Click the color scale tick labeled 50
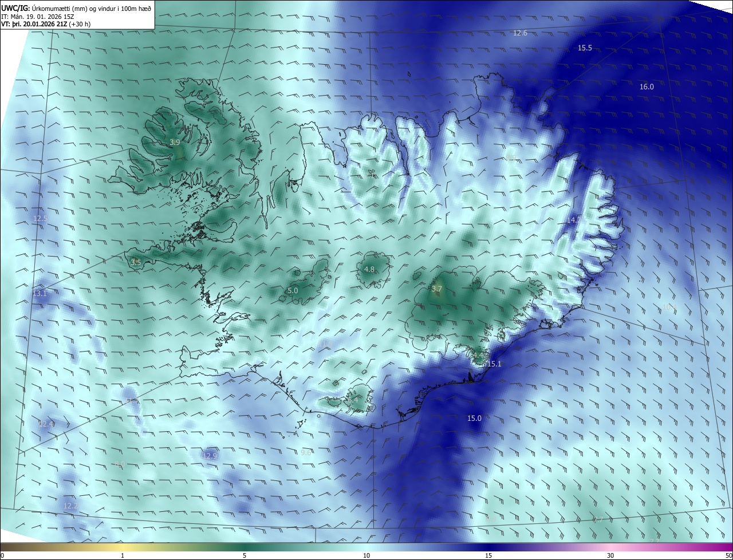Viewport: 733px width, 560px height. 728,555
